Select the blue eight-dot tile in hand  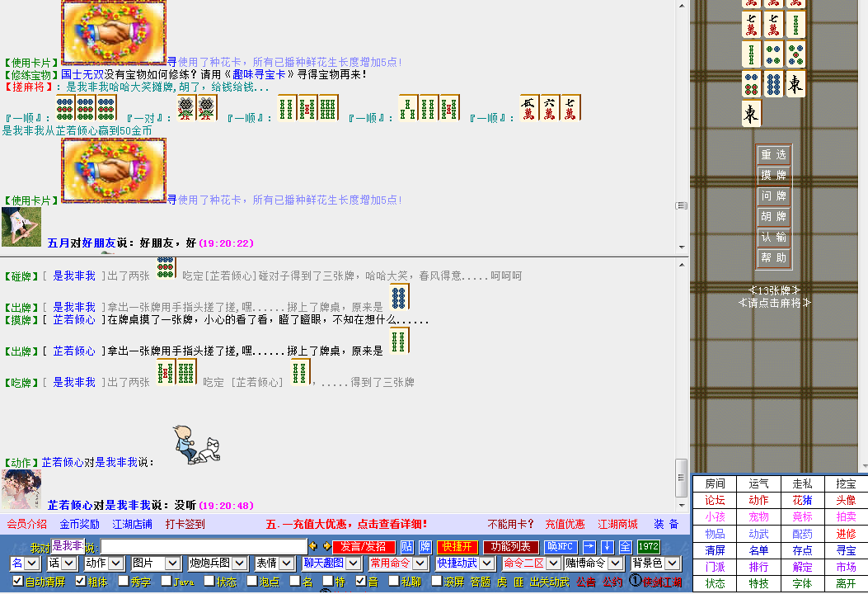773,83
